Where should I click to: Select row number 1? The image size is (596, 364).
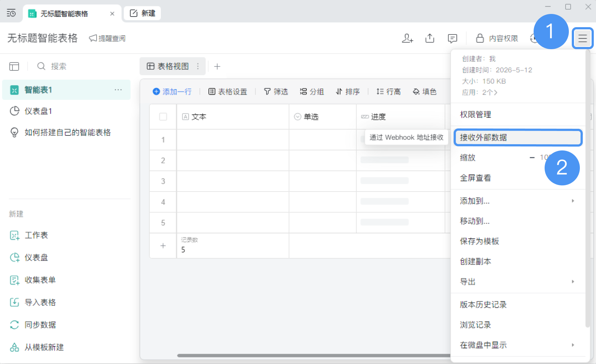tap(163, 140)
